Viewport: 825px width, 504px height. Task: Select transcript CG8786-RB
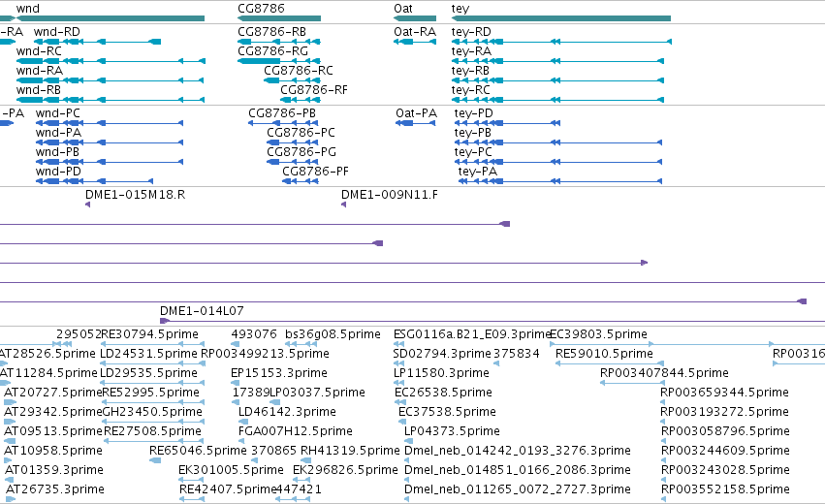272,32
